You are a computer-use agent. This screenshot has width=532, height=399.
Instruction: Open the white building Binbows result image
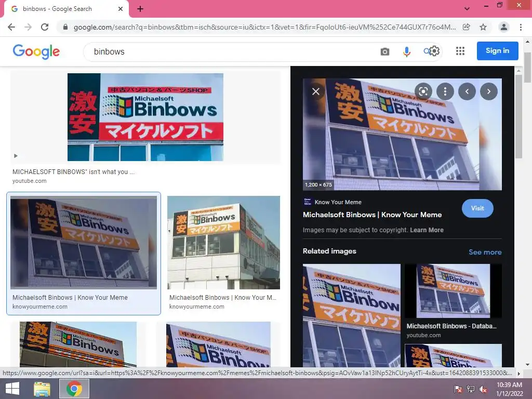[x=223, y=242]
